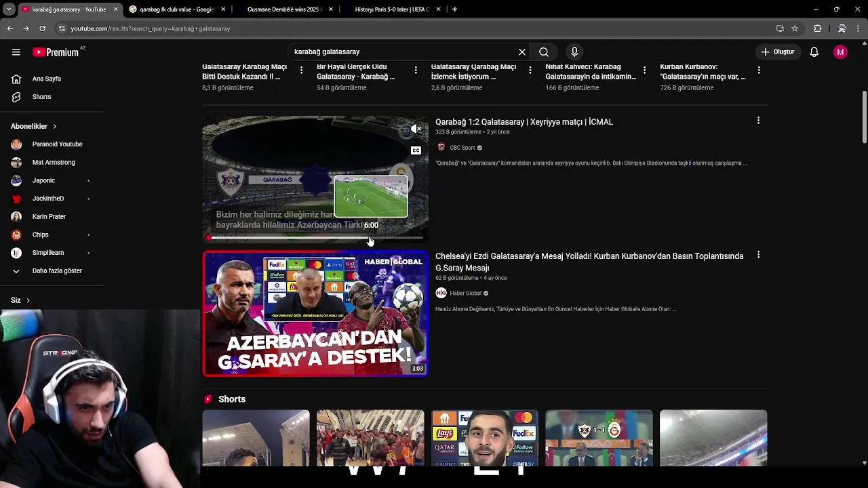868x488 pixels.
Task: Open the YouTube hamburger guide menu
Action: click(x=16, y=52)
